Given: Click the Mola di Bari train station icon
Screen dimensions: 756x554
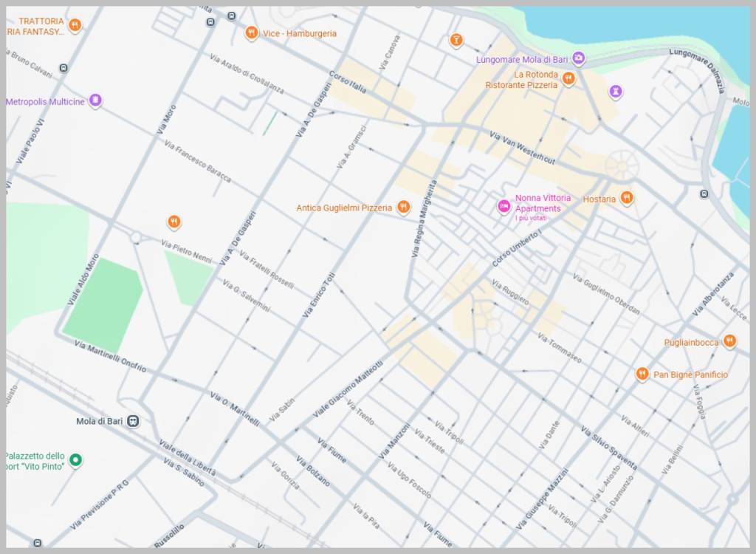Looking at the screenshot, I should tap(133, 421).
